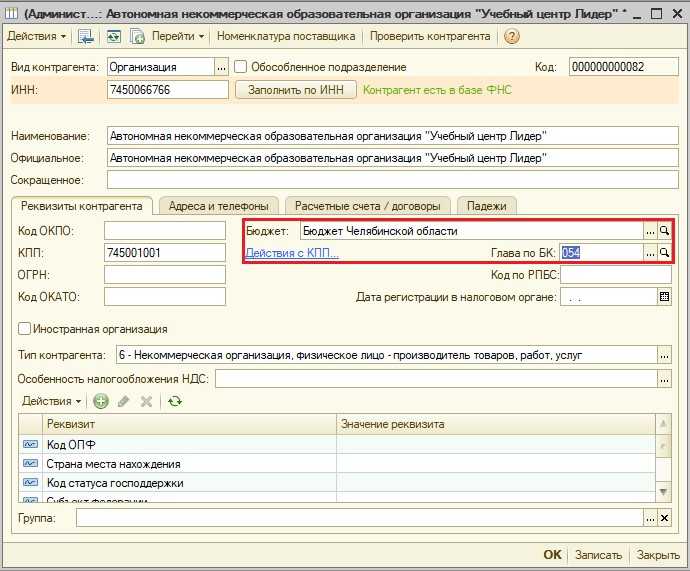This screenshot has width=690, height=571.
Task: Switch to Реквизиты контрагента tab
Action: pos(82,206)
